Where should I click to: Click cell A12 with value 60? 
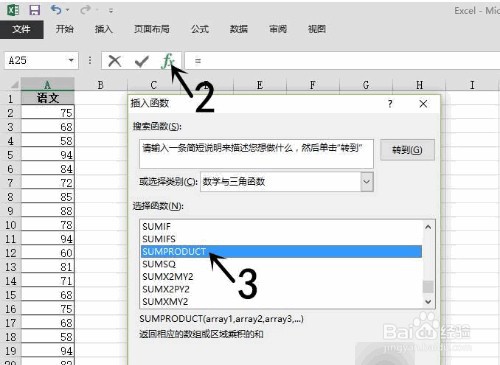[48, 253]
